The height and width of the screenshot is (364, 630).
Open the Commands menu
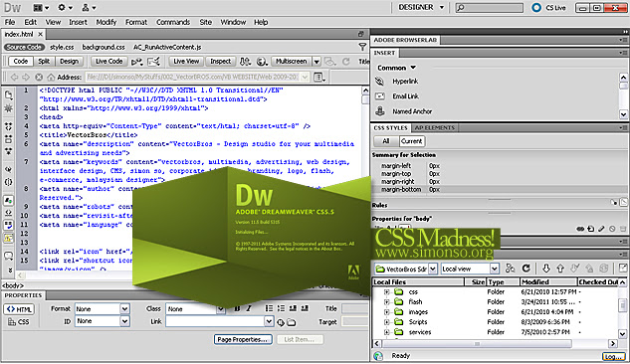[x=173, y=22]
